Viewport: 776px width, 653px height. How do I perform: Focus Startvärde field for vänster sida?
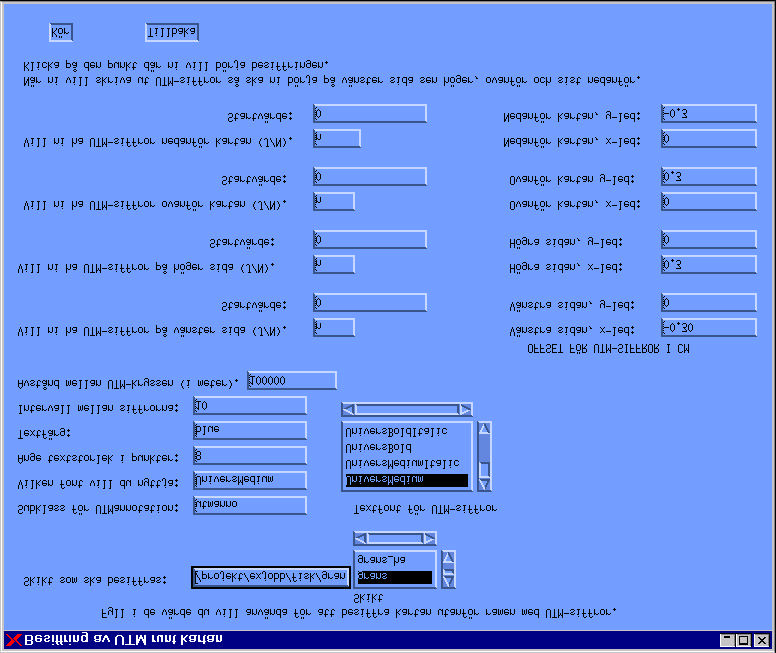(370, 302)
